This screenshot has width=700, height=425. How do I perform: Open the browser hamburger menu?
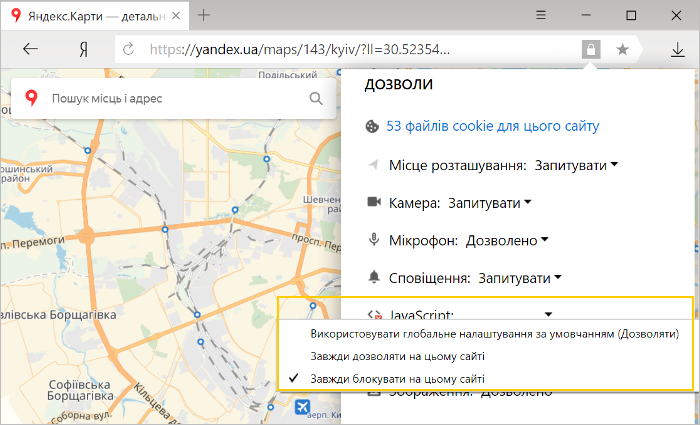click(541, 15)
